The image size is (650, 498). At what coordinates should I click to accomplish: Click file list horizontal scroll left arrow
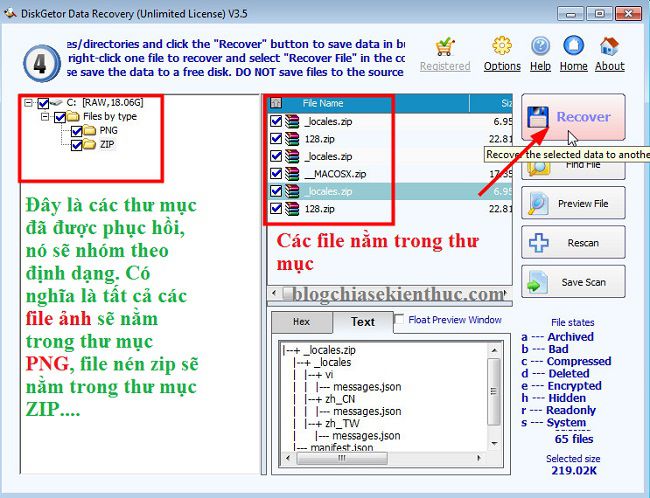274,293
